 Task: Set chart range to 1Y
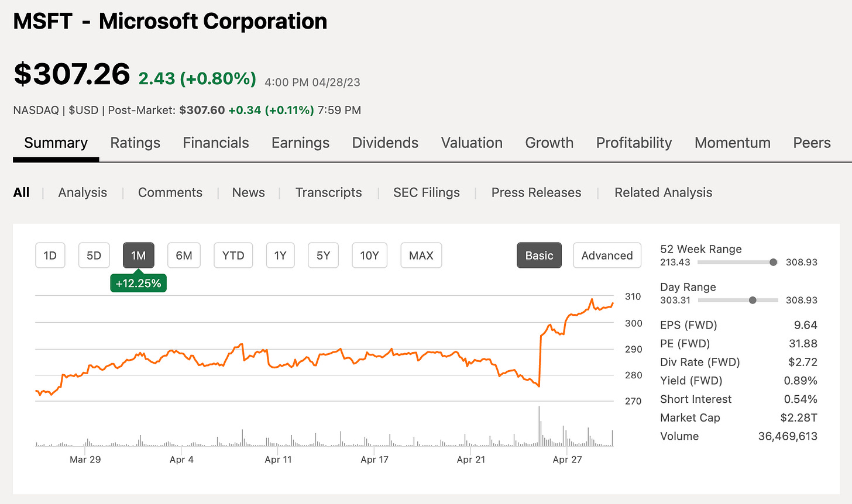point(280,256)
